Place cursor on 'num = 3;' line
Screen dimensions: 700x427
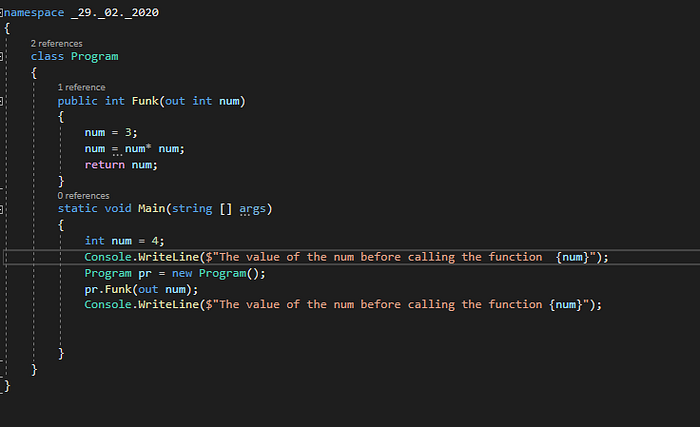click(111, 132)
